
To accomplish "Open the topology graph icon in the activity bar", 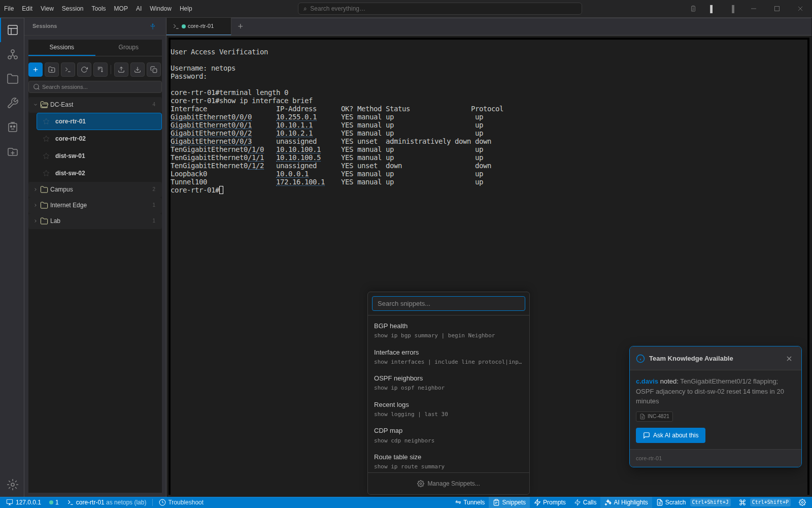I will point(13,54).
